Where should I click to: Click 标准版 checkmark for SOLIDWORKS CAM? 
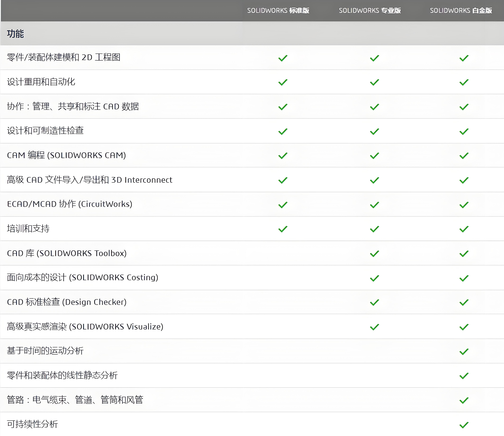coord(283,156)
